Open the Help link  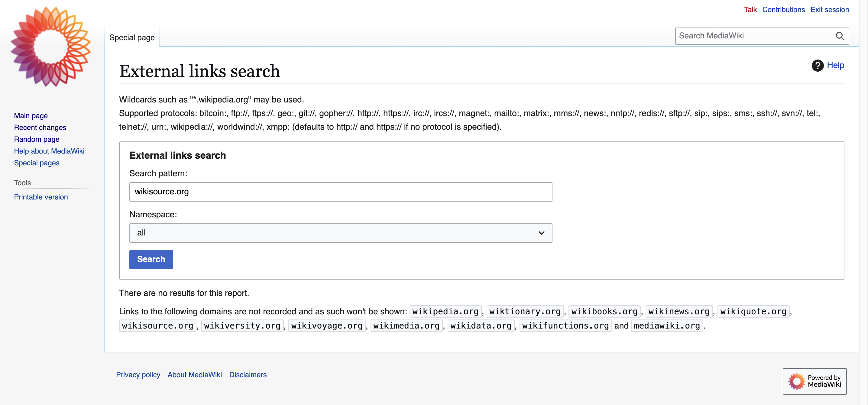tap(835, 65)
